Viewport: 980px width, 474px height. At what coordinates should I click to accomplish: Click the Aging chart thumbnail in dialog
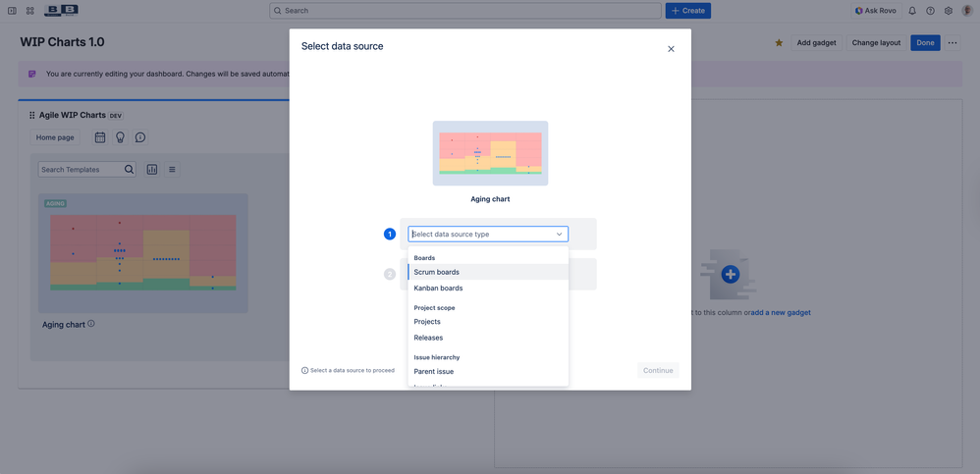[490, 153]
